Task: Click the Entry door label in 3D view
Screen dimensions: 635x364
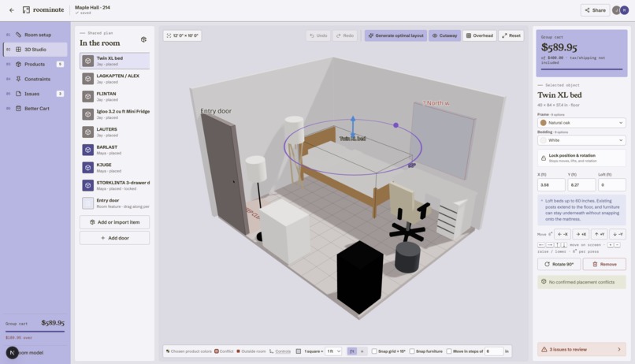Action: pyautogui.click(x=216, y=111)
